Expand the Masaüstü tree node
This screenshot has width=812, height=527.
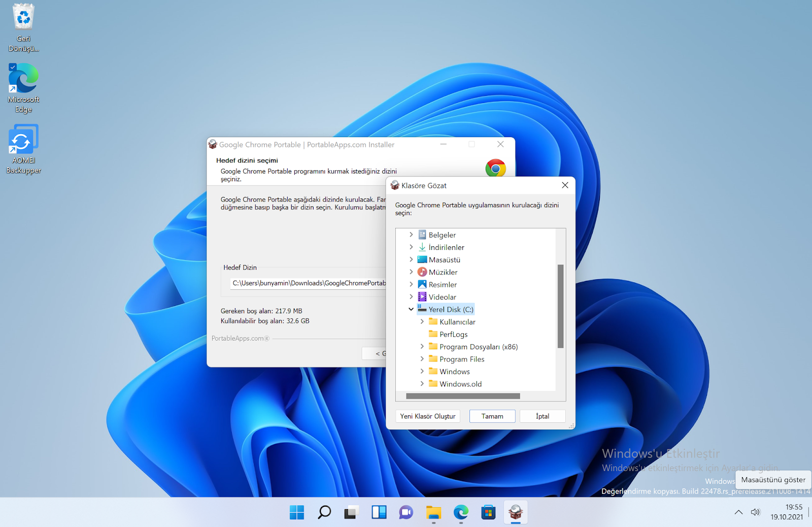click(411, 259)
